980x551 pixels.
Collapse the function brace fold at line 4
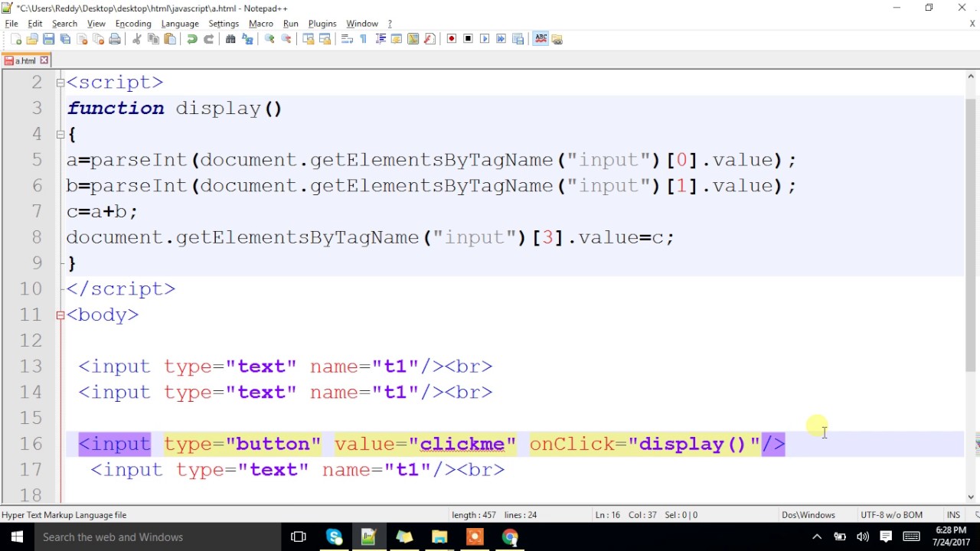point(60,134)
